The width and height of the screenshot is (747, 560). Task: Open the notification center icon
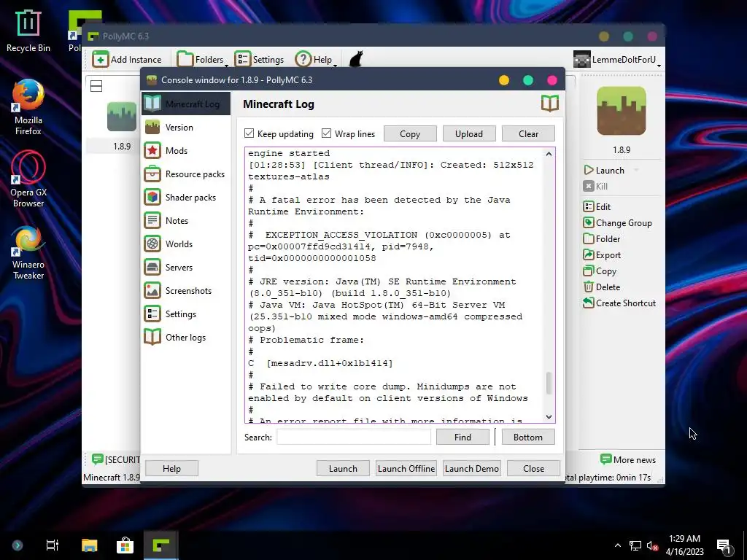[724, 546]
